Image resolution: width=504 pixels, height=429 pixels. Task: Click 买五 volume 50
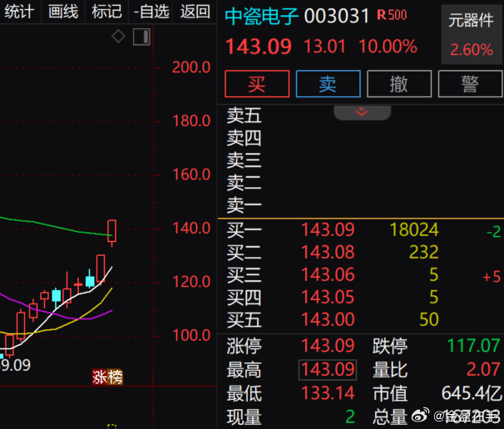pos(429,320)
